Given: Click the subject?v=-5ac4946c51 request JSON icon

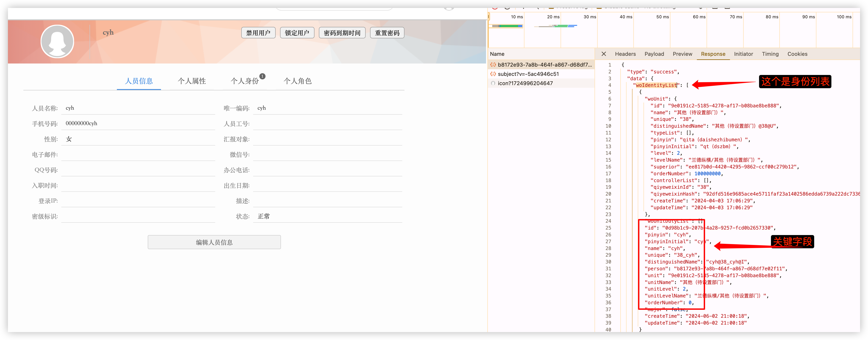Looking at the screenshot, I should pos(493,74).
